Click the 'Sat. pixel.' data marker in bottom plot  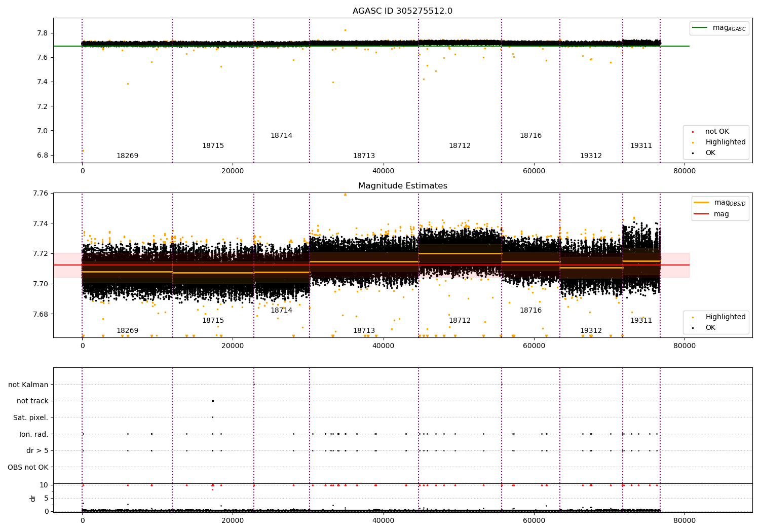point(212,417)
